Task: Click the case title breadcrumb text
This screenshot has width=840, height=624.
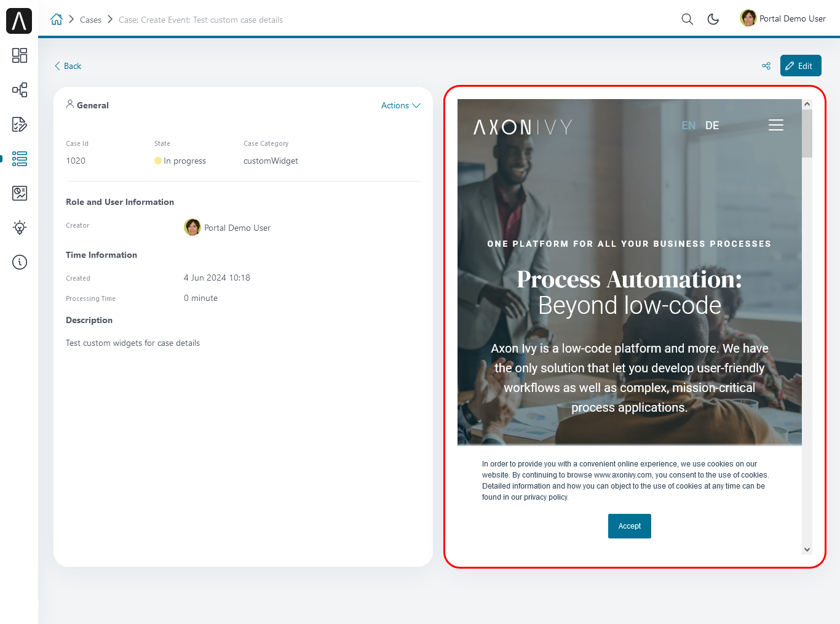Action: point(200,20)
